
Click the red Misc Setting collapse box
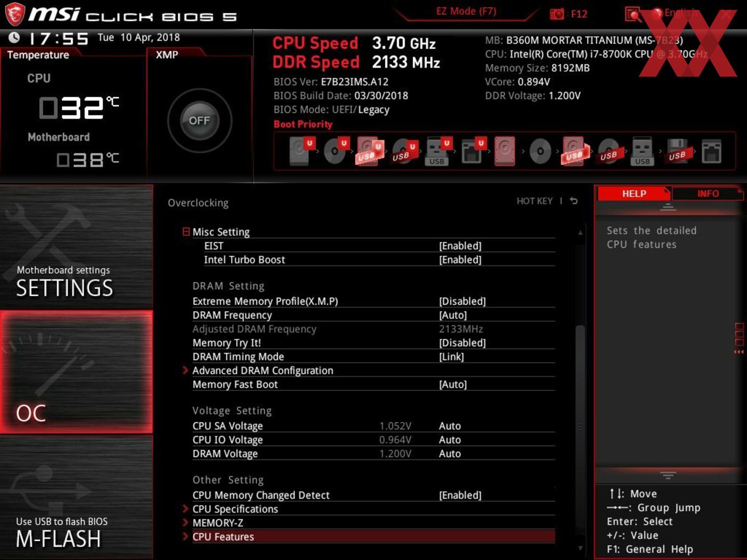186,232
